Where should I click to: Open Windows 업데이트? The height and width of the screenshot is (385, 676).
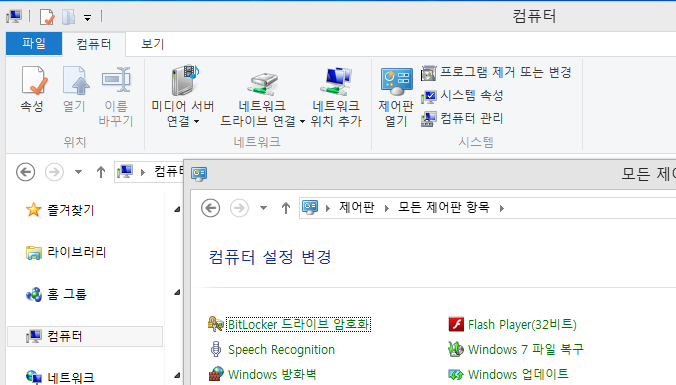coord(518,374)
